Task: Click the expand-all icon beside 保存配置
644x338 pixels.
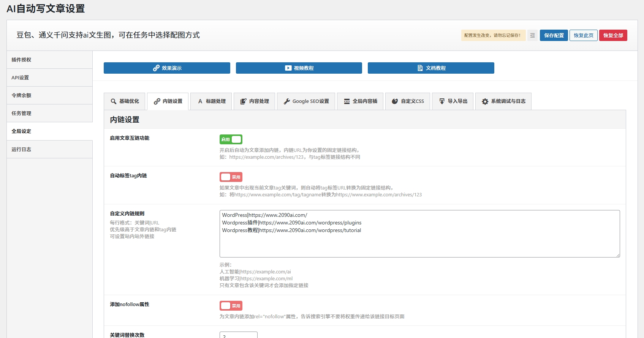Action: [532, 35]
